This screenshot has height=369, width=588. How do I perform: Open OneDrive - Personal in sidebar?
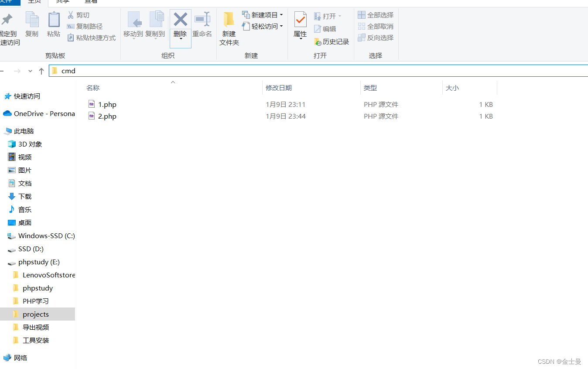44,114
